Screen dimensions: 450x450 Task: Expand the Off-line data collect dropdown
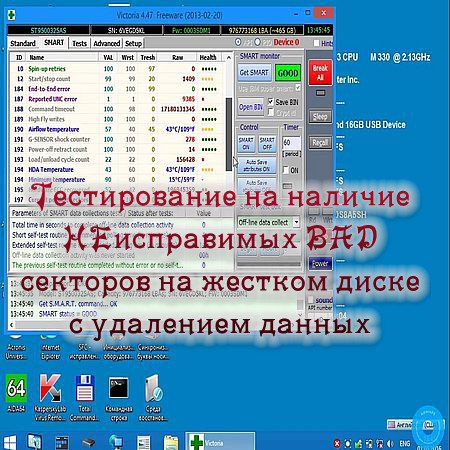296,222
